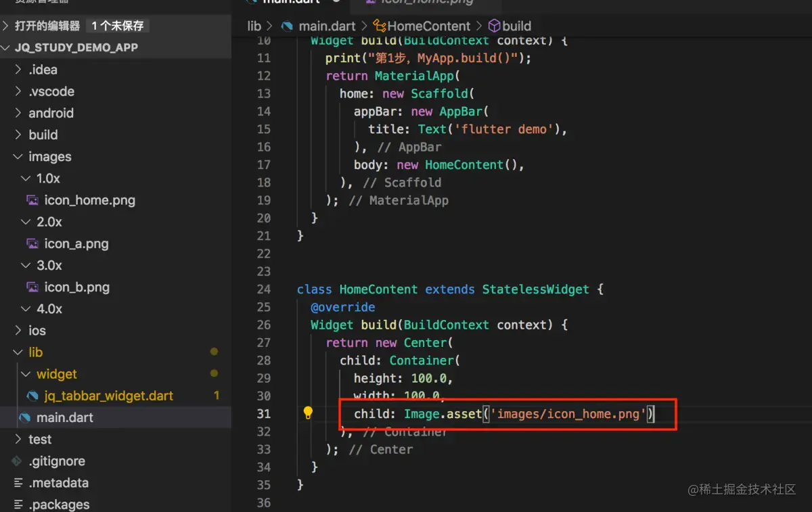
Task: Click the git icon beside .gitignore
Action: pos(17,461)
